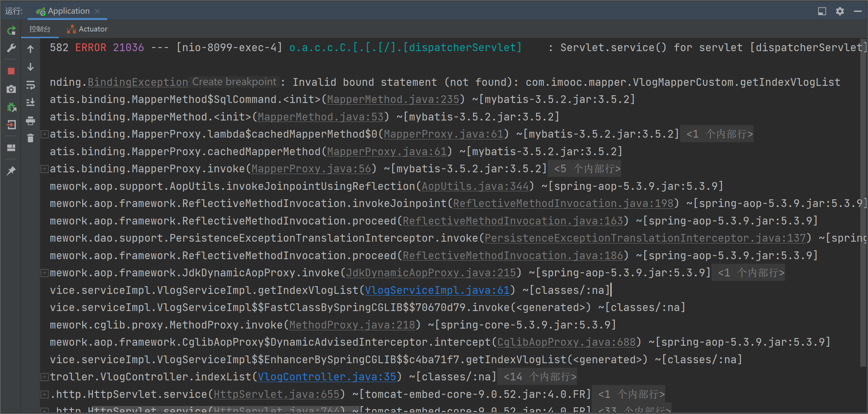Toggle the pin tab icon
The image size is (868, 414).
11,171
